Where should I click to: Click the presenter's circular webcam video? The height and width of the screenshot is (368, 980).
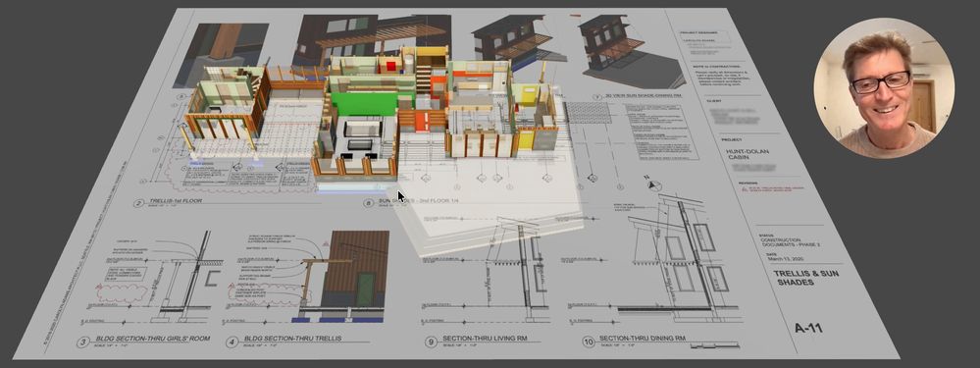884,88
